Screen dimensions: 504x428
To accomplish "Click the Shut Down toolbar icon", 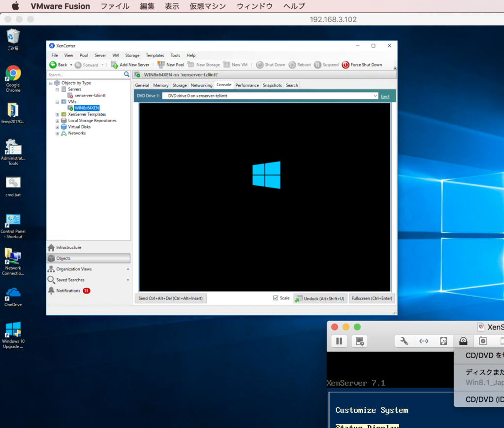I will click(260, 65).
